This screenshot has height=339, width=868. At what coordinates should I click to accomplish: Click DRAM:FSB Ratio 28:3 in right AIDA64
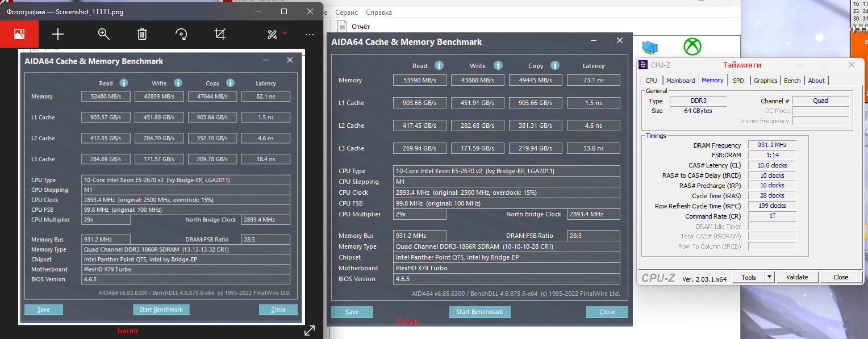(x=594, y=236)
